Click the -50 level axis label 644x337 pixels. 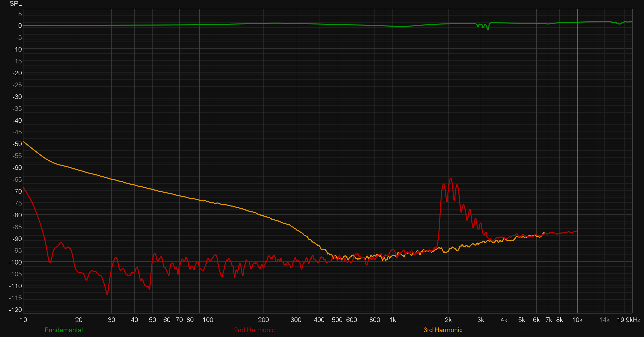click(17, 144)
